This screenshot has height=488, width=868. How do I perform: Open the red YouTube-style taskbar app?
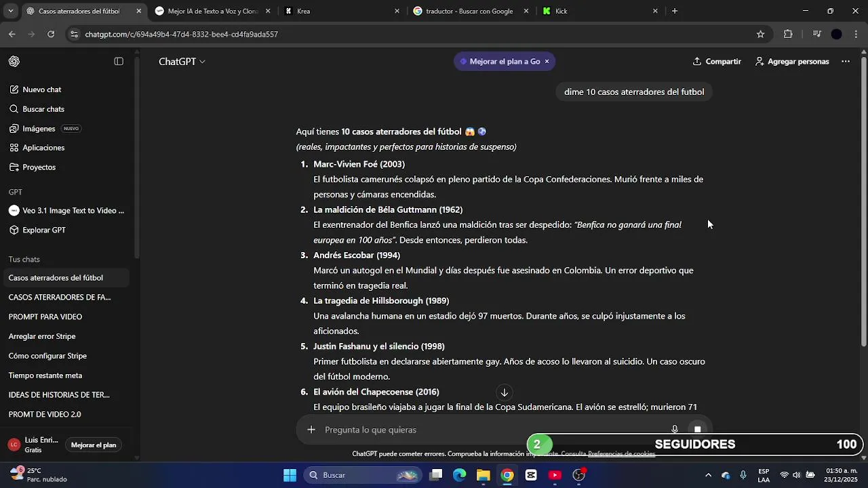coord(555,475)
